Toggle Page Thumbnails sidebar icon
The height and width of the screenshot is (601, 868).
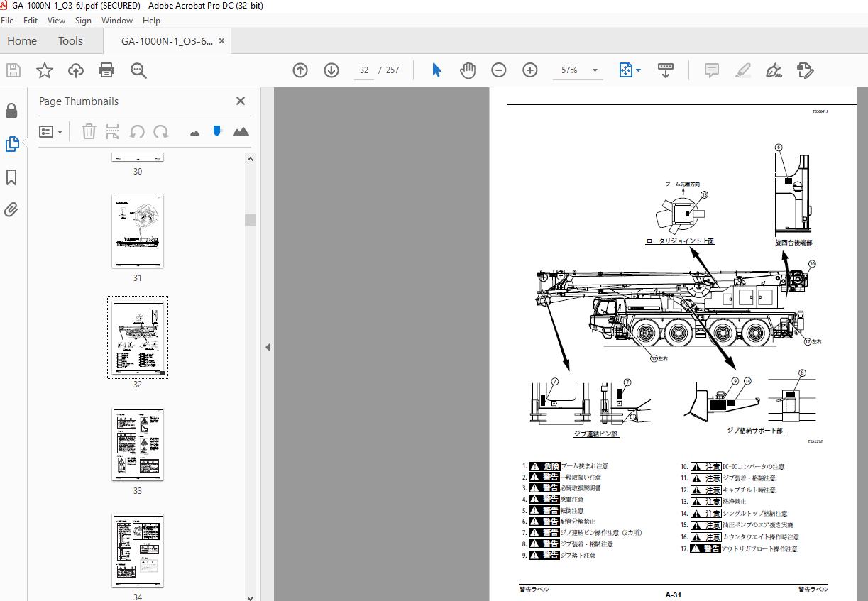click(x=11, y=144)
